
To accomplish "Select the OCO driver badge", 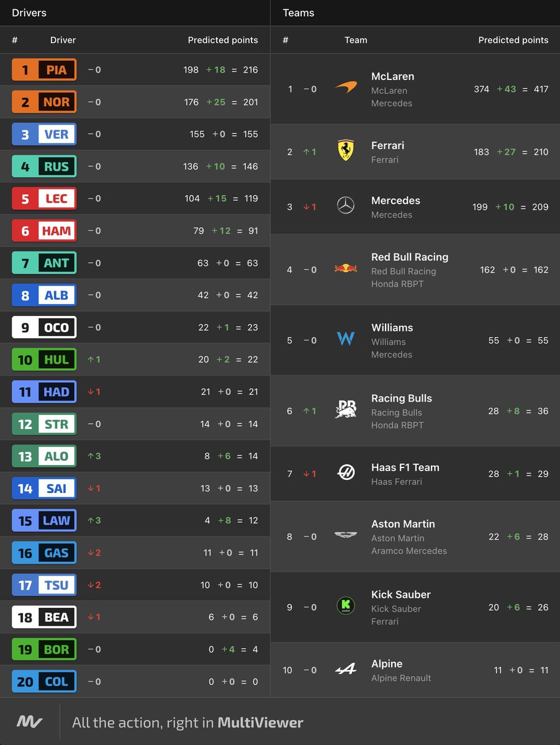I will click(44, 328).
